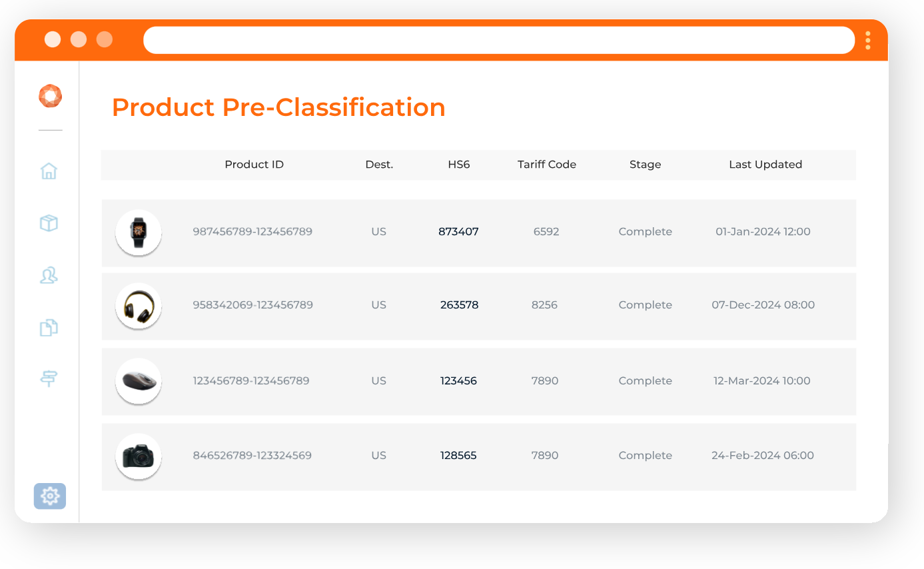Click the Last Updated column header
The width and height of the screenshot is (924, 569).
[765, 165]
